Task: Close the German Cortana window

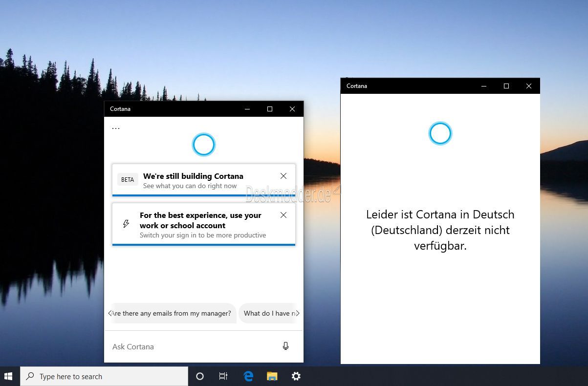Action: (529, 86)
